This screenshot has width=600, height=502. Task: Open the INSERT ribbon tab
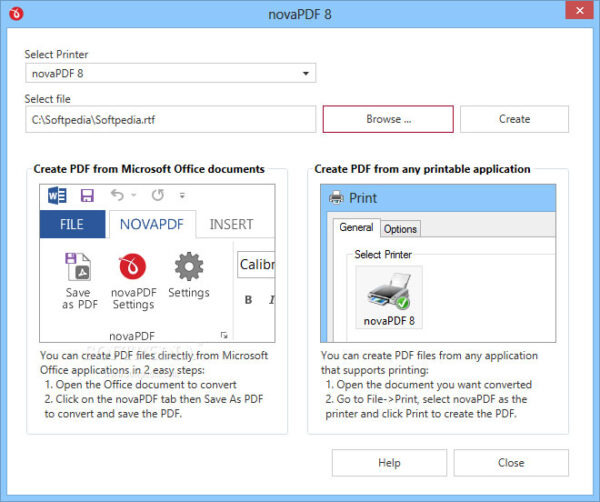(x=231, y=224)
